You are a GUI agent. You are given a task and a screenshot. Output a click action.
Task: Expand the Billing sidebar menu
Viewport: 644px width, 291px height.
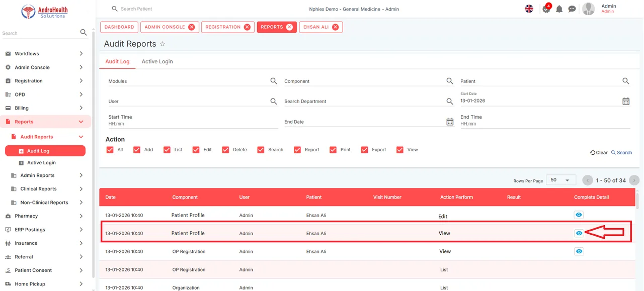click(81, 108)
